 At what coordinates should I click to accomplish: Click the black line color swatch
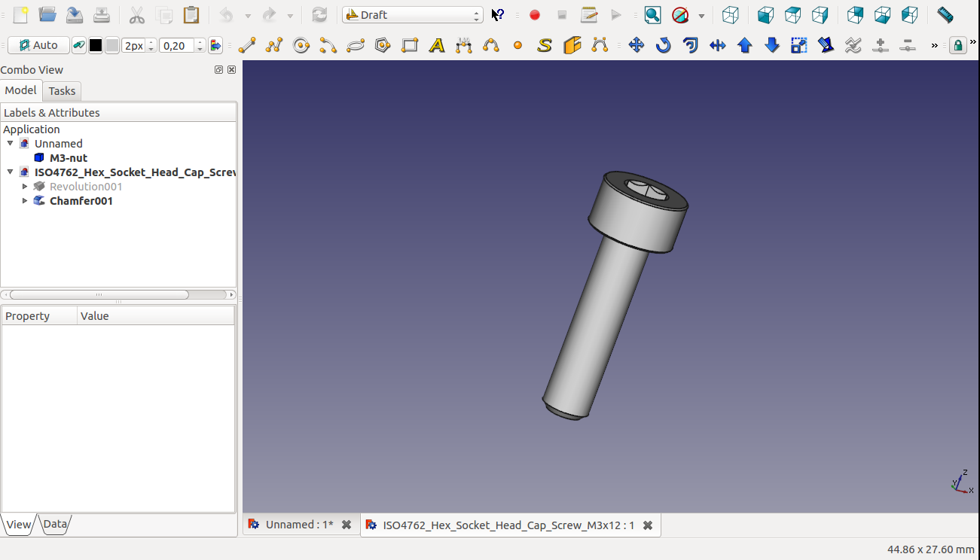tap(96, 46)
